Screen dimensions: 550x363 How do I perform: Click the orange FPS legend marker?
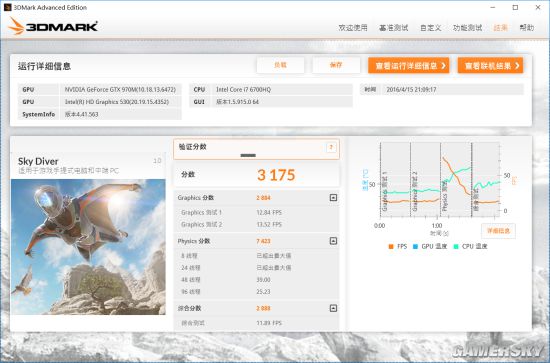[391, 247]
